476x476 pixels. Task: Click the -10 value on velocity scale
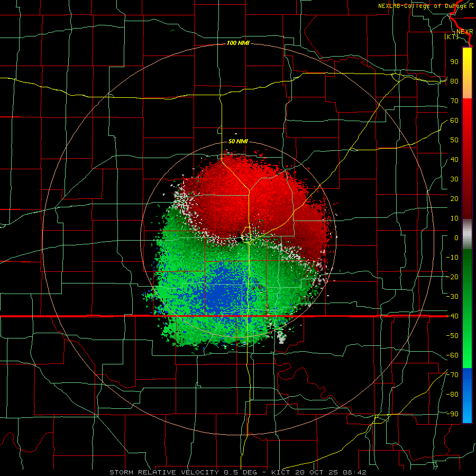(x=452, y=258)
